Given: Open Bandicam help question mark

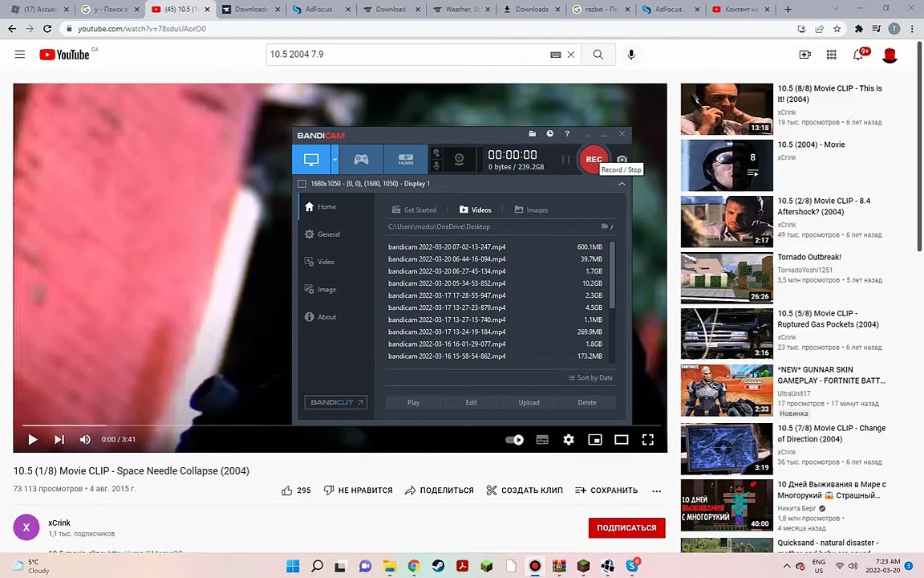Looking at the screenshot, I should click(568, 134).
